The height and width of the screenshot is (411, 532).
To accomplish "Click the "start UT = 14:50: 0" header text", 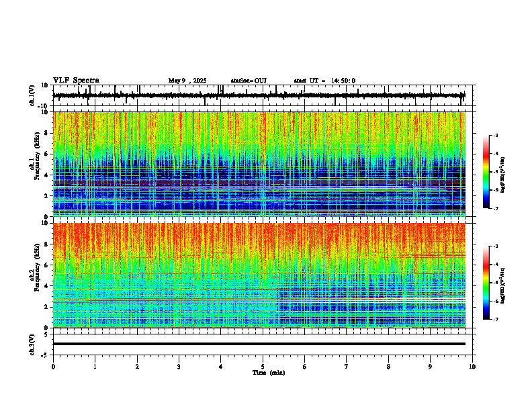I will pyautogui.click(x=324, y=81).
